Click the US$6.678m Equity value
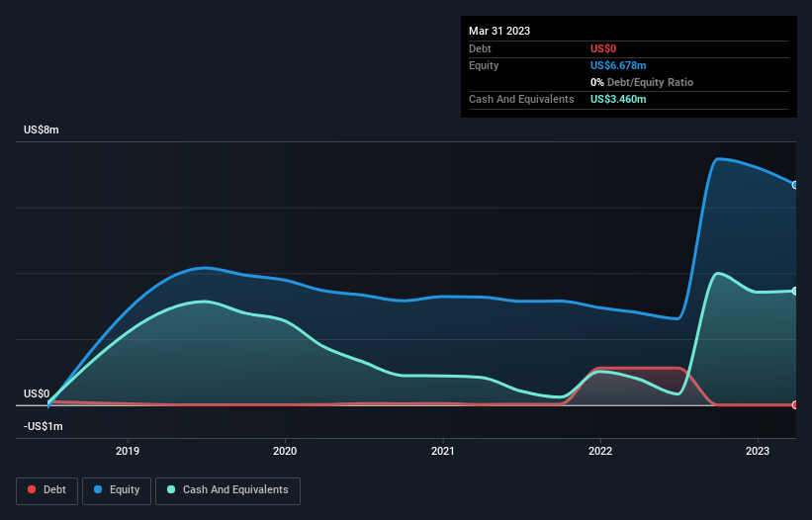 pyautogui.click(x=618, y=65)
